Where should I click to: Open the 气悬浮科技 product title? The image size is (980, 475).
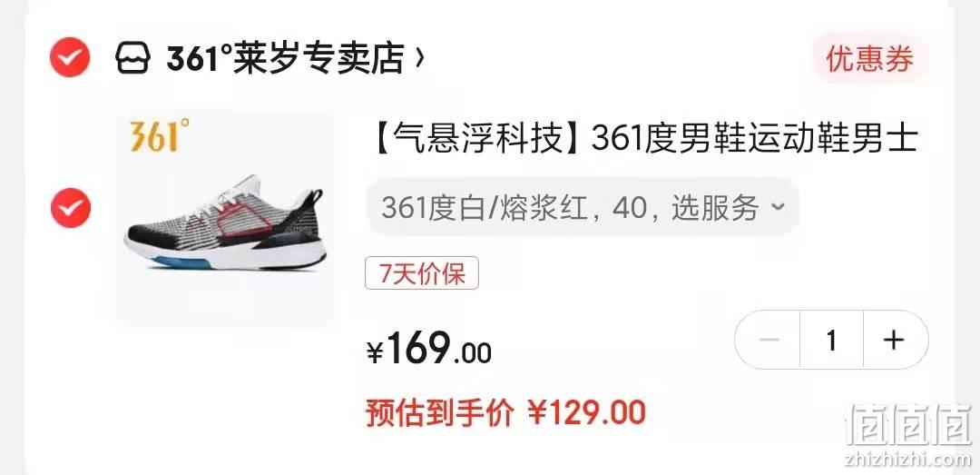click(x=642, y=139)
